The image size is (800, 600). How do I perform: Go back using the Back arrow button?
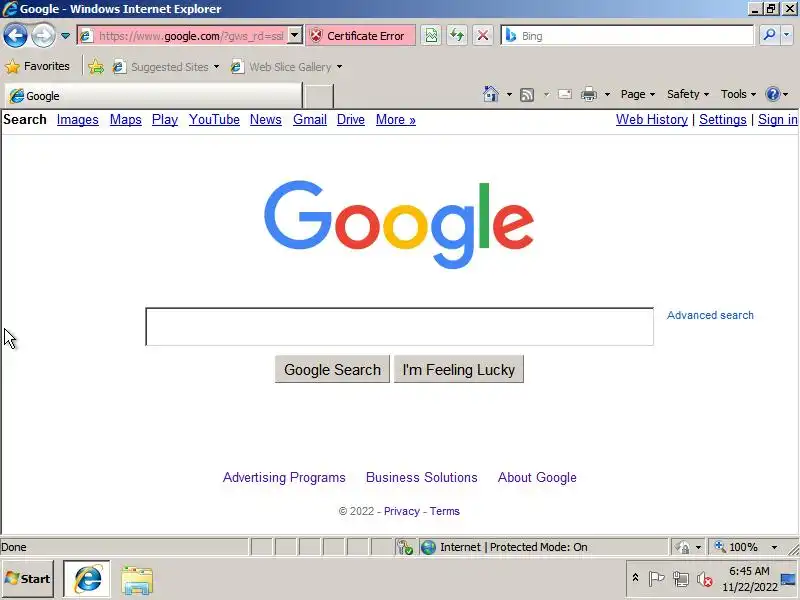[15, 36]
